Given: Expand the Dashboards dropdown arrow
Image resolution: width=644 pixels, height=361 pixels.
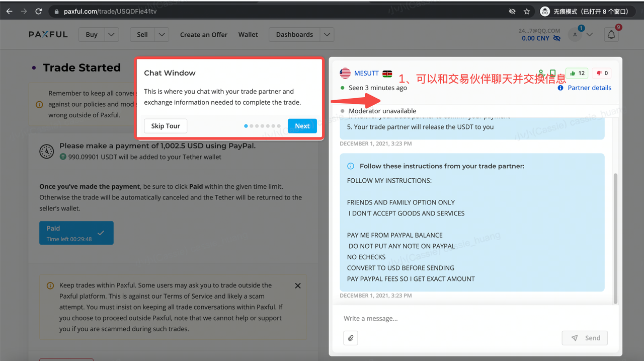Looking at the screenshot, I should click(327, 34).
